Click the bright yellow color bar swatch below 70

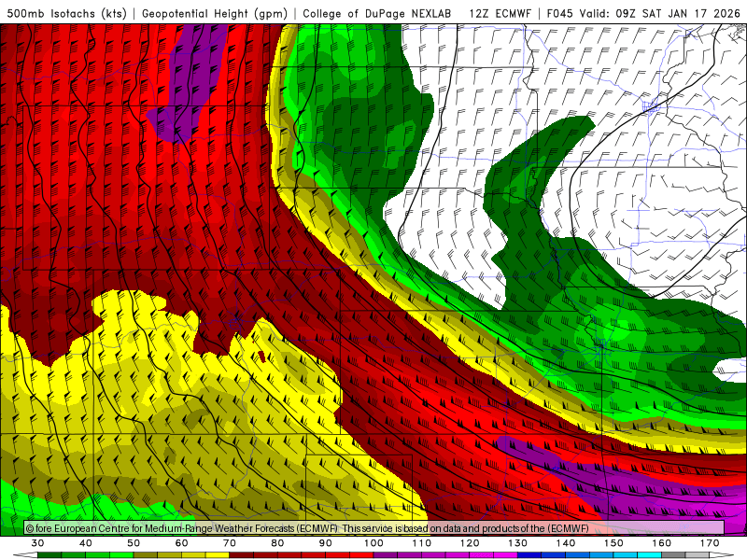click(218, 555)
